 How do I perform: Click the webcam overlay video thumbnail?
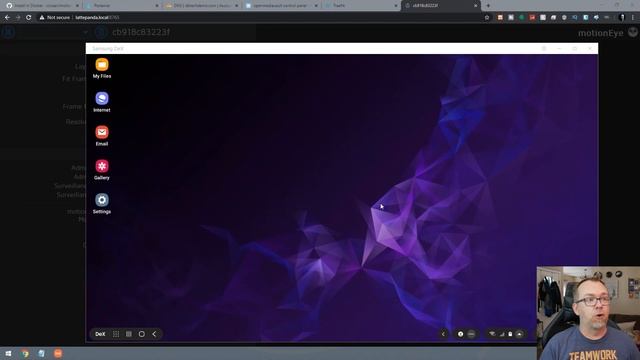[x=588, y=313]
